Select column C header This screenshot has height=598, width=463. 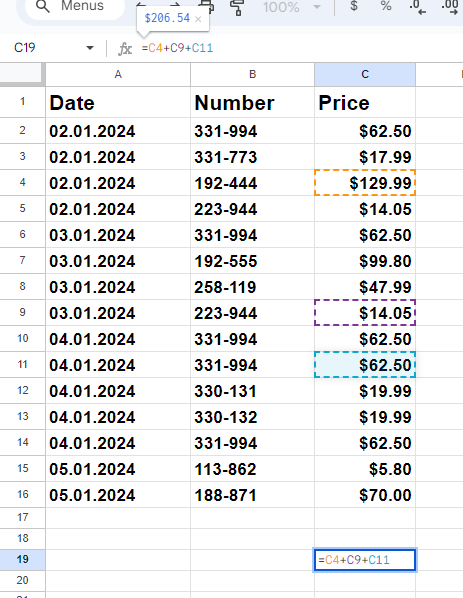365,74
